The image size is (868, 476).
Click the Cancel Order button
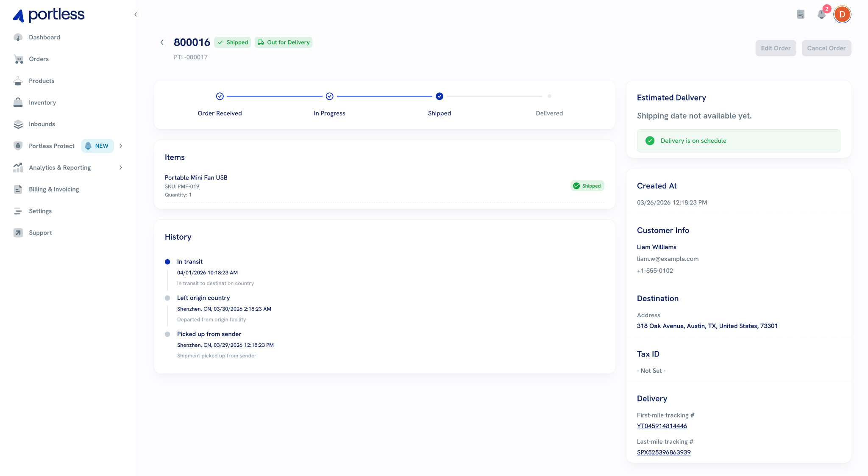[x=826, y=48]
